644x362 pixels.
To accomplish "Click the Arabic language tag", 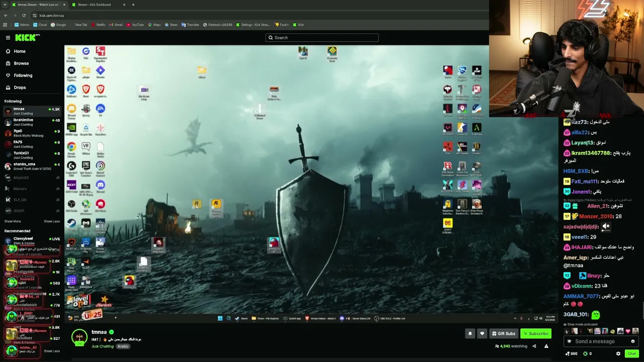I will pyautogui.click(x=123, y=346).
